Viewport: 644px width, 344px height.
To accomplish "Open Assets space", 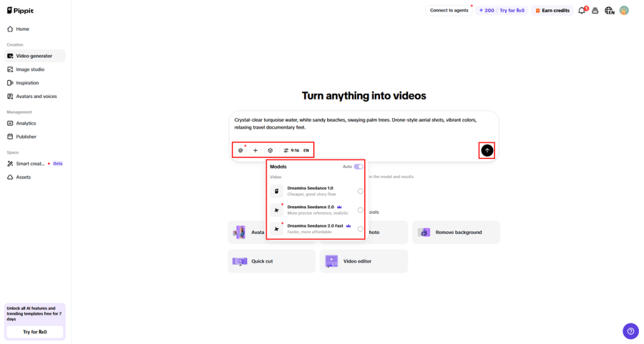I will (x=35, y=177).
